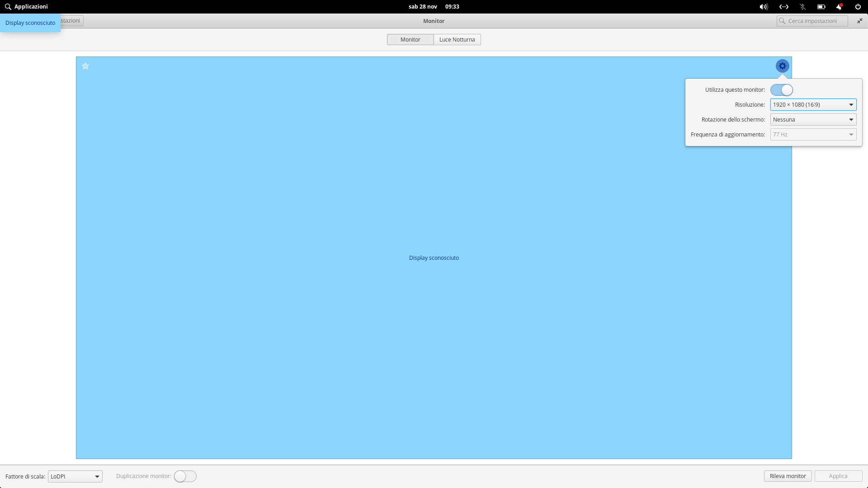Click the unmaximize window arrows icon
Viewport: 868px width, 488px height.
(x=859, y=21)
